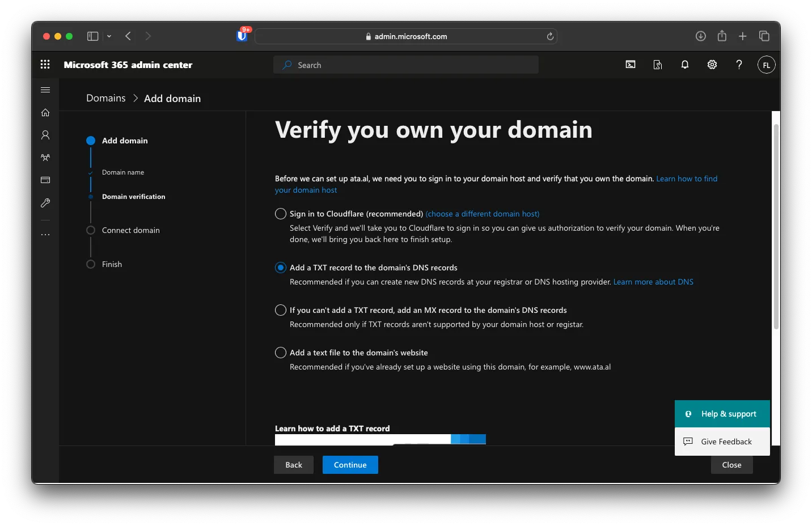Open Cloud Shell icon in header
The height and width of the screenshot is (526, 812).
click(631, 65)
